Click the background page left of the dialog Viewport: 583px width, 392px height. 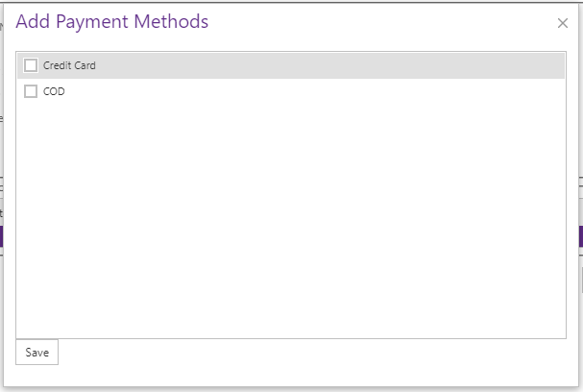(2, 149)
